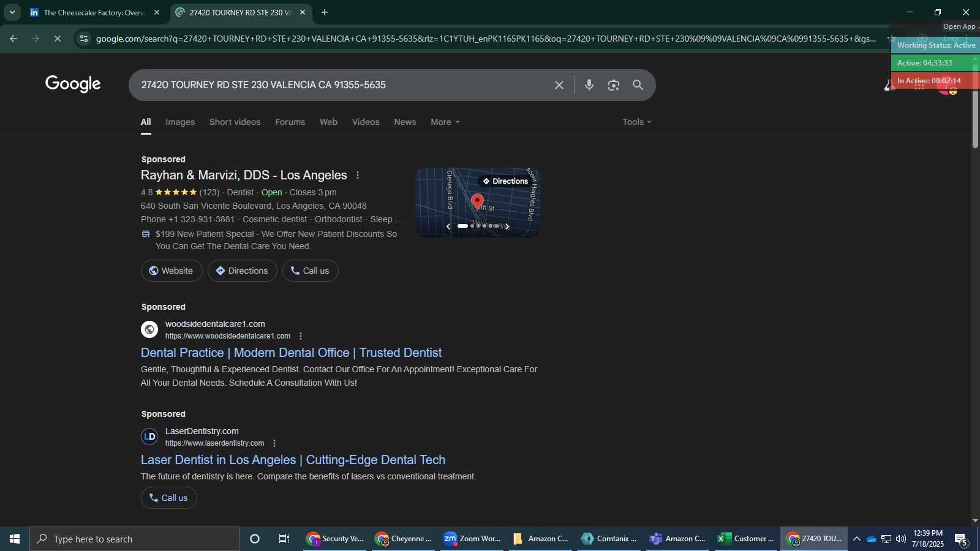The width and height of the screenshot is (980, 551).
Task: Open Rayhan & Marvizi Website button
Action: click(x=171, y=271)
